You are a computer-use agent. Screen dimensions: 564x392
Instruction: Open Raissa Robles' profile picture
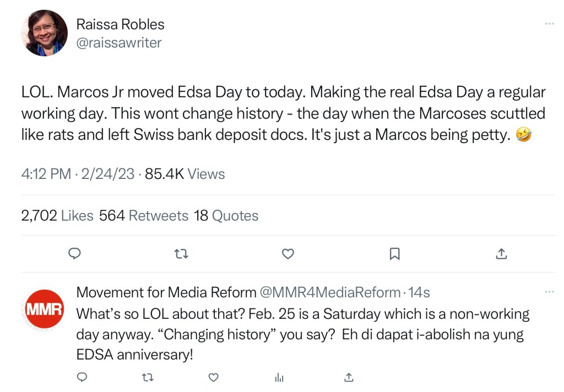(44, 33)
